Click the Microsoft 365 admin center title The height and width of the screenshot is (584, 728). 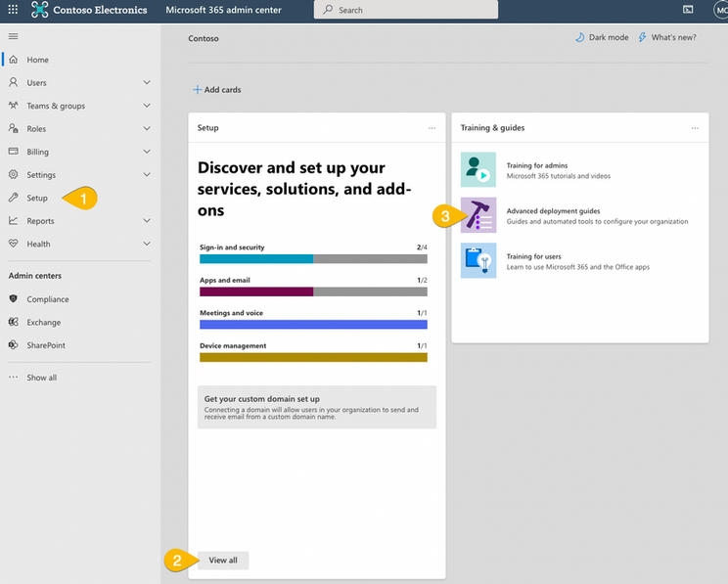pyautogui.click(x=223, y=10)
